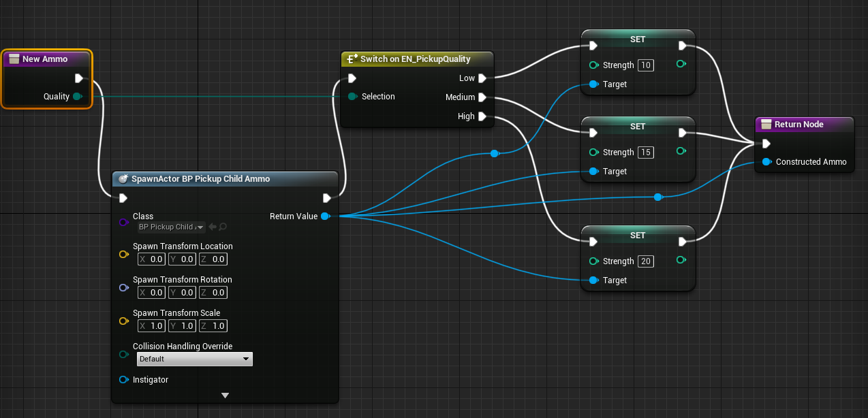Click the Quality output pin on New Ammo

(x=77, y=97)
